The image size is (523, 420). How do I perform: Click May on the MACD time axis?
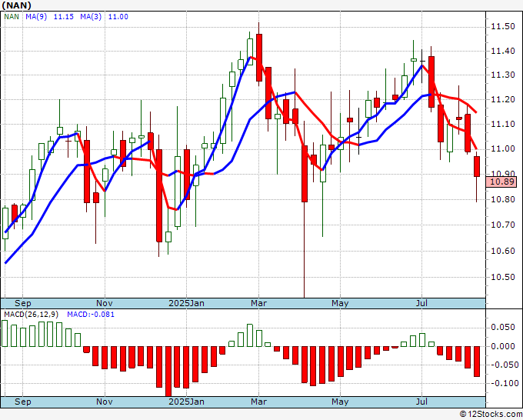(340, 402)
